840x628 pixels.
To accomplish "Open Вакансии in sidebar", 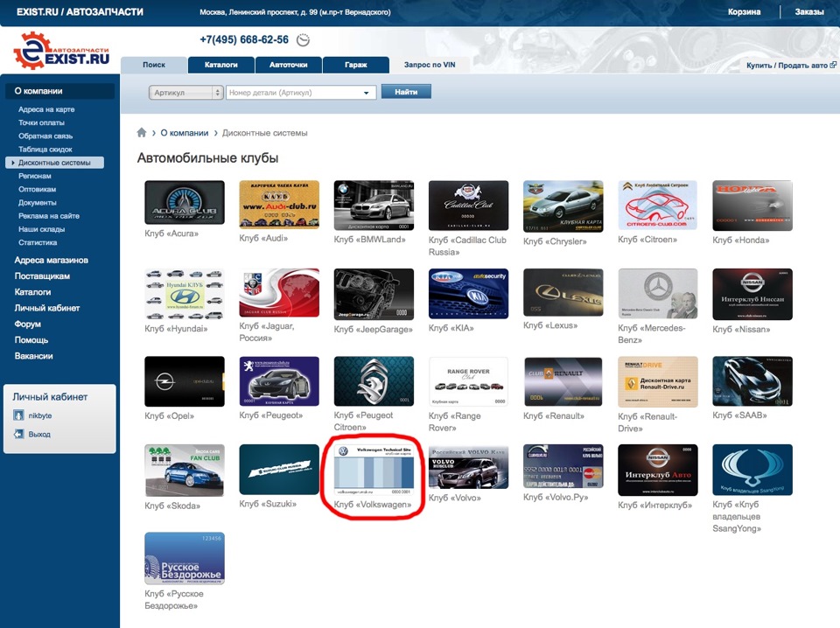I will (x=34, y=356).
